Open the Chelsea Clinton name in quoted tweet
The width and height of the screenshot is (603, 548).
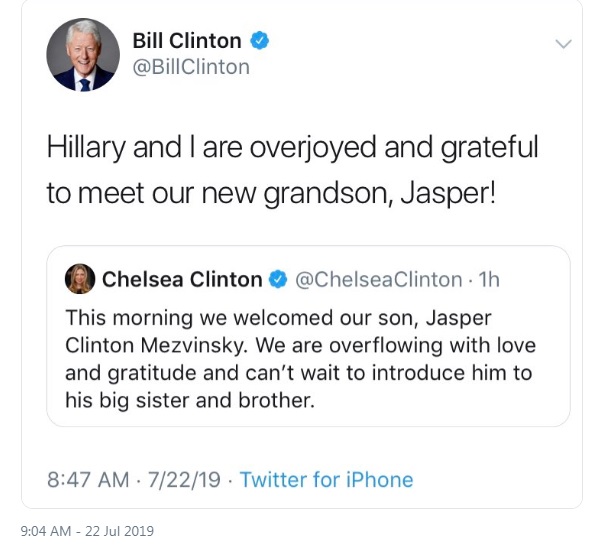pyautogui.click(x=182, y=280)
